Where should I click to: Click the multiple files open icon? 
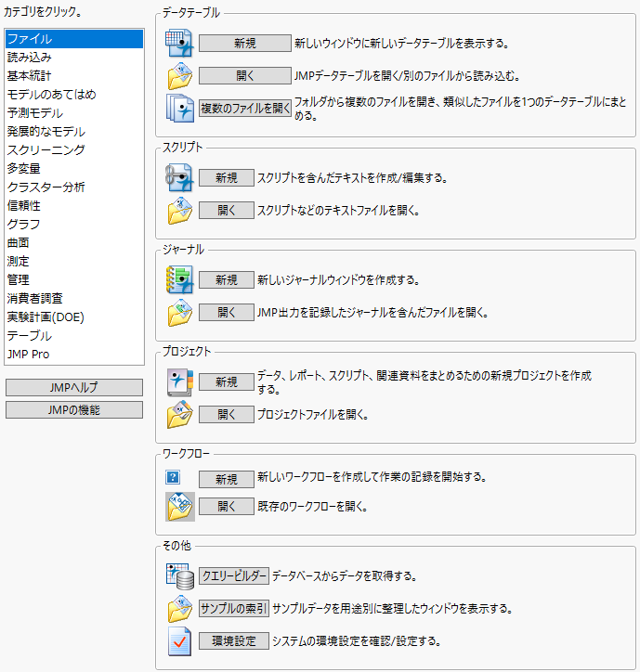pos(179,108)
